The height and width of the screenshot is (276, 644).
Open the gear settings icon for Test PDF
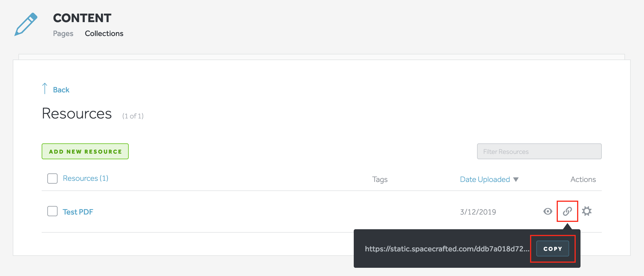pos(586,211)
